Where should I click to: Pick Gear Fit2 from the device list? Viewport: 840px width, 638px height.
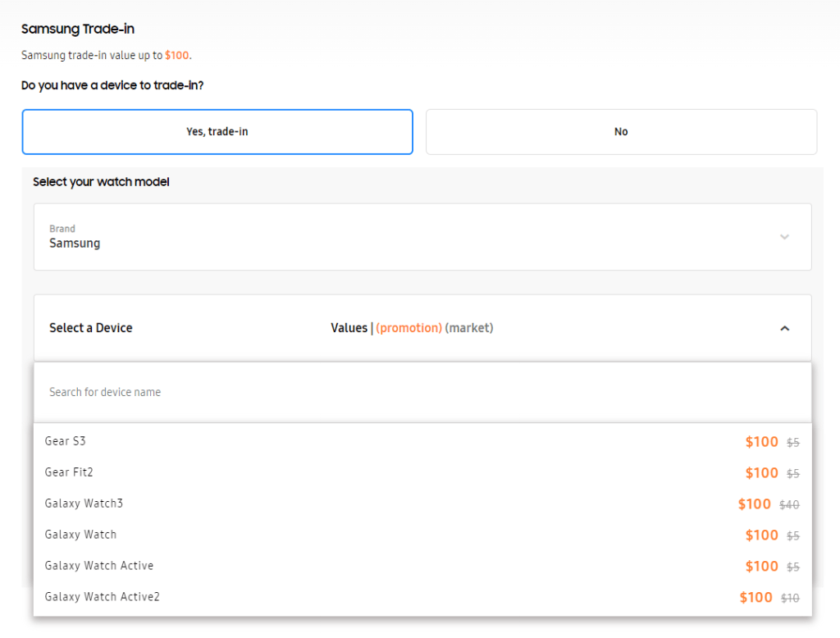click(69, 472)
